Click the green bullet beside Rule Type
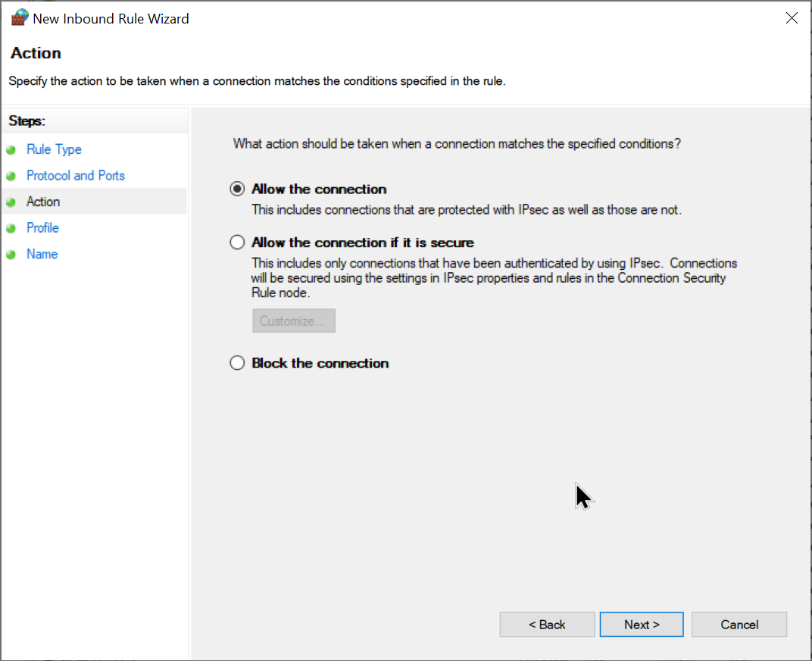Image resolution: width=812 pixels, height=661 pixels. pyautogui.click(x=11, y=150)
